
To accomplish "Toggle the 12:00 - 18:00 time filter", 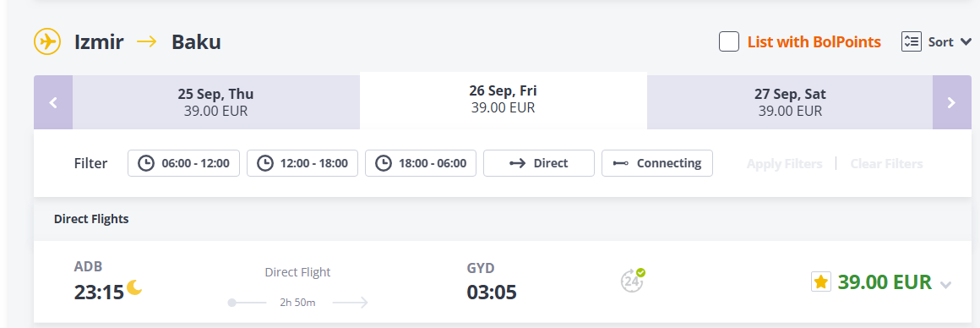I will [x=302, y=163].
